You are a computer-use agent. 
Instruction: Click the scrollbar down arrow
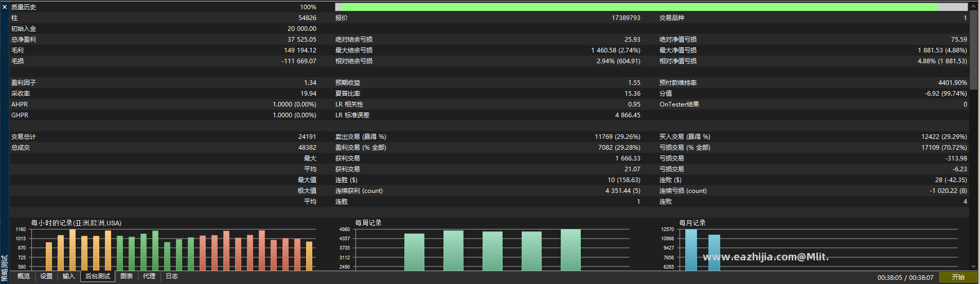pos(973,267)
